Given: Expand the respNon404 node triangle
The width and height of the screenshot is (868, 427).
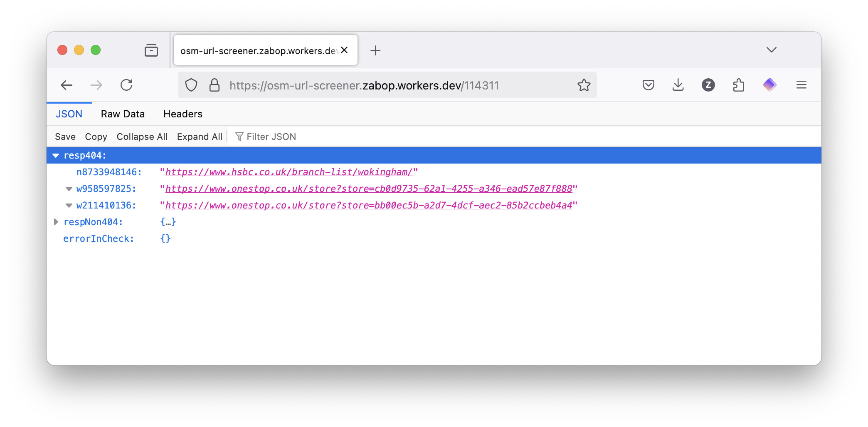Looking at the screenshot, I should pos(56,222).
